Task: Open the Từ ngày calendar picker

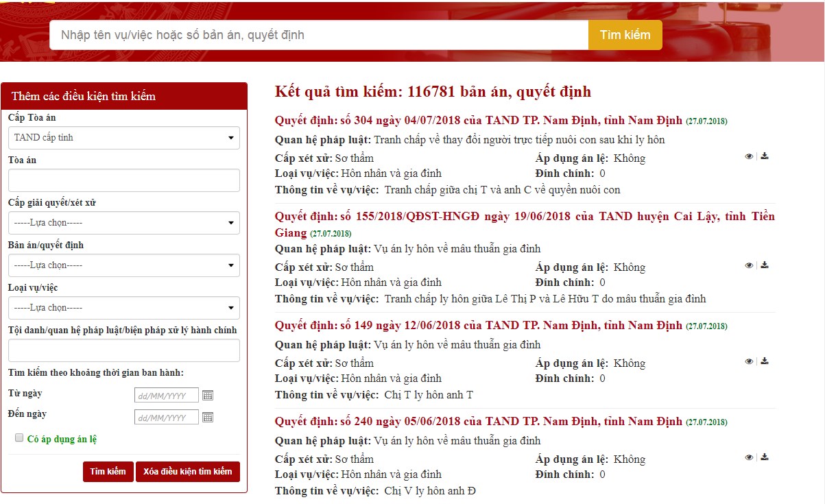Action: [208, 396]
